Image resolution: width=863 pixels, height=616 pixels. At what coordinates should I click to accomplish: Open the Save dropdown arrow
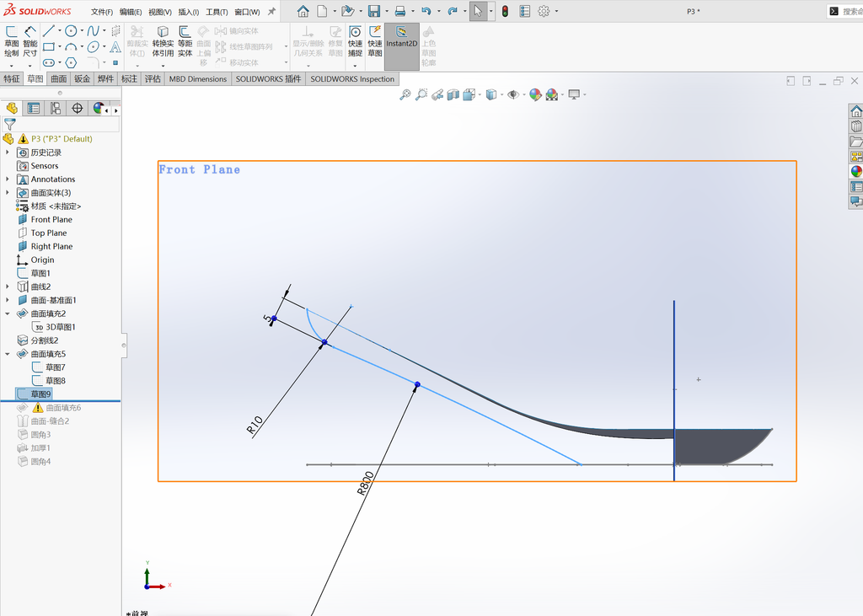coord(387,11)
